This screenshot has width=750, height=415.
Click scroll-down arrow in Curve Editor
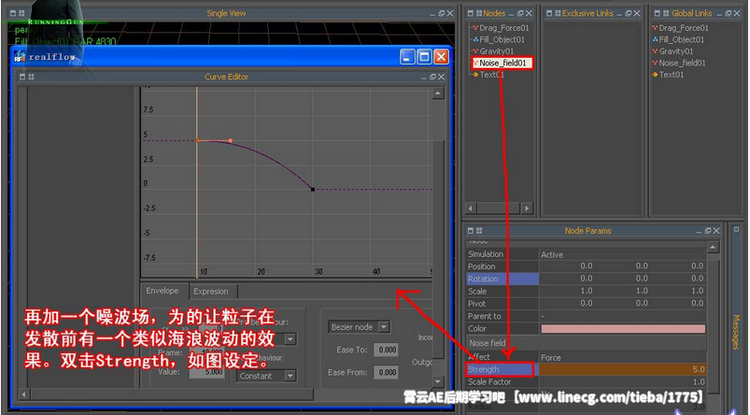438,381
